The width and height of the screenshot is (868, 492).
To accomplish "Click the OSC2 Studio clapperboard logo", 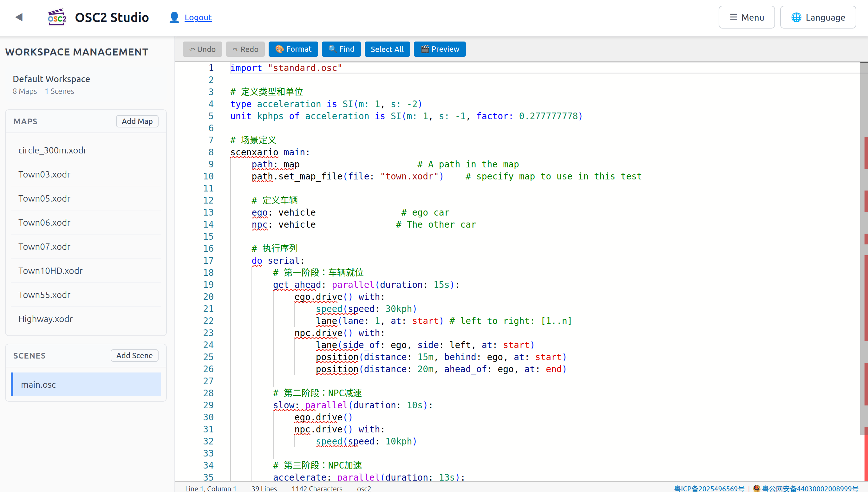I will pos(57,17).
